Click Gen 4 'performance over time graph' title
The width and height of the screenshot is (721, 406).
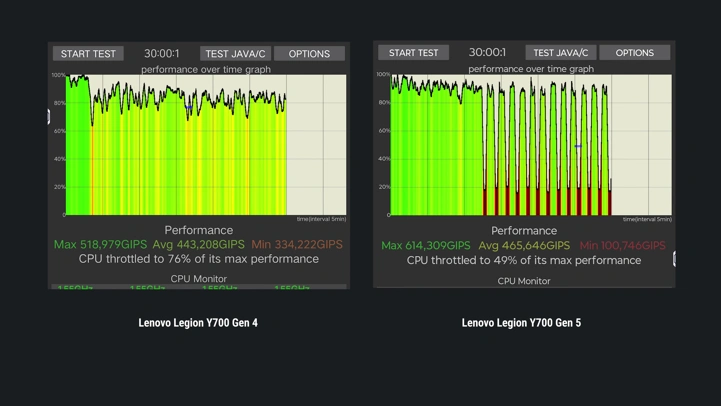(206, 69)
